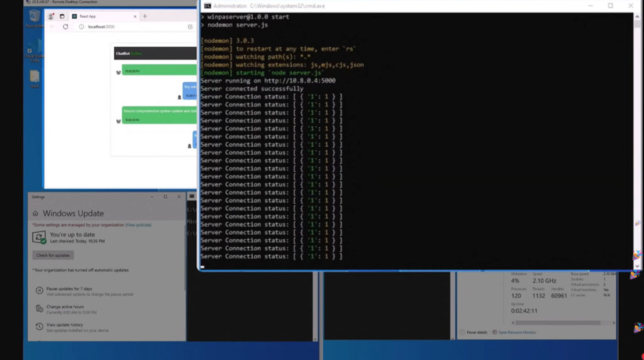Viewport: 644px width, 360px height.
Task: Open Change active hours option
Action: [65, 307]
